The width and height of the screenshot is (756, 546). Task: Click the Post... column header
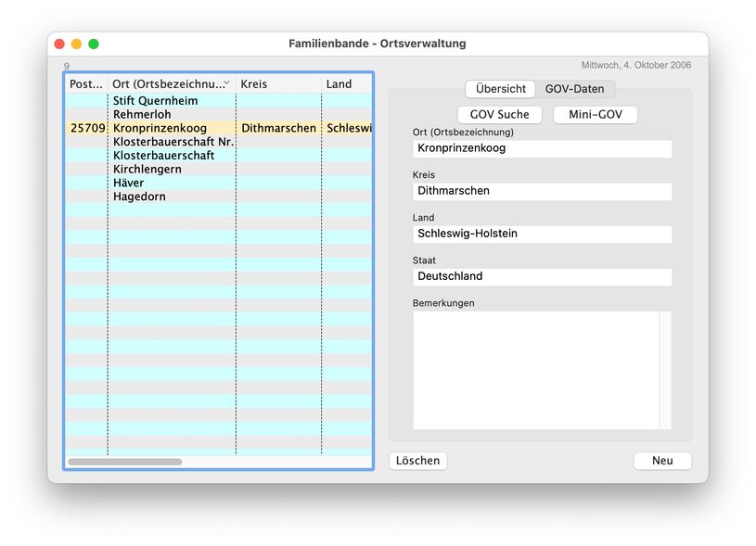[86, 83]
